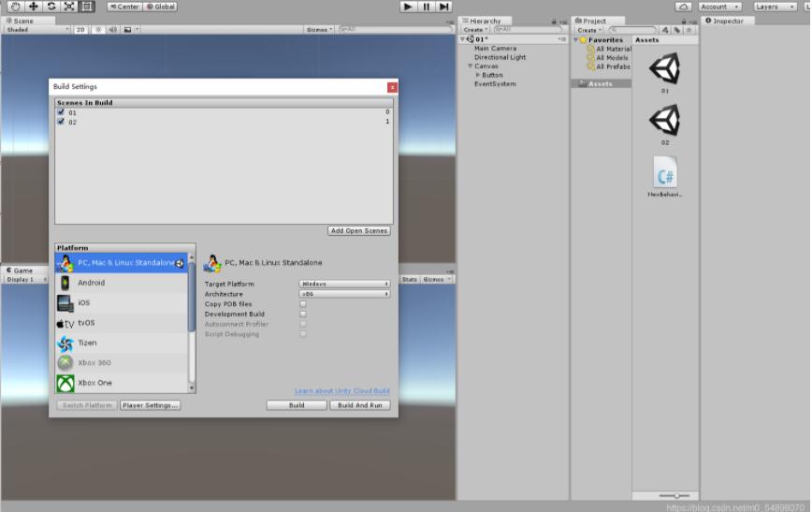This screenshot has height=512, width=812.
Task: Select Directional Light in Hierarchy
Action: pos(500,57)
